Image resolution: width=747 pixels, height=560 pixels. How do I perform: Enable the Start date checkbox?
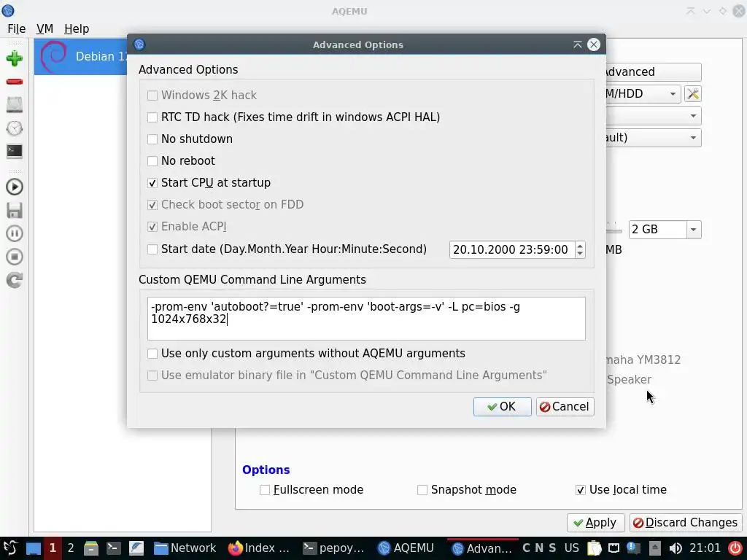click(x=152, y=249)
